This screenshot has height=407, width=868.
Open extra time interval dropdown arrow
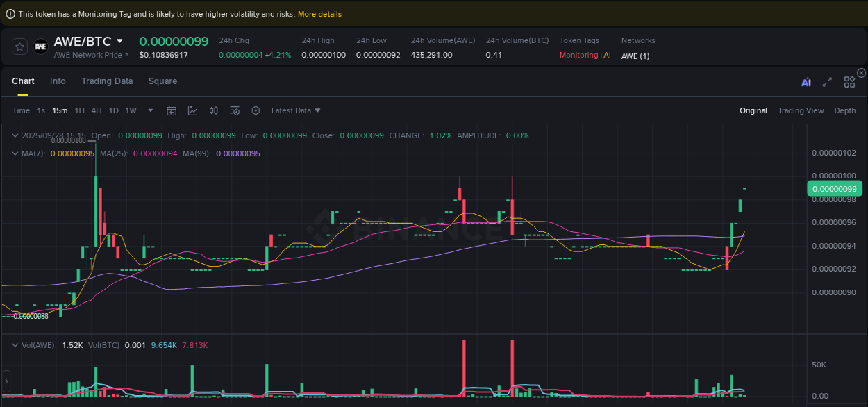149,110
